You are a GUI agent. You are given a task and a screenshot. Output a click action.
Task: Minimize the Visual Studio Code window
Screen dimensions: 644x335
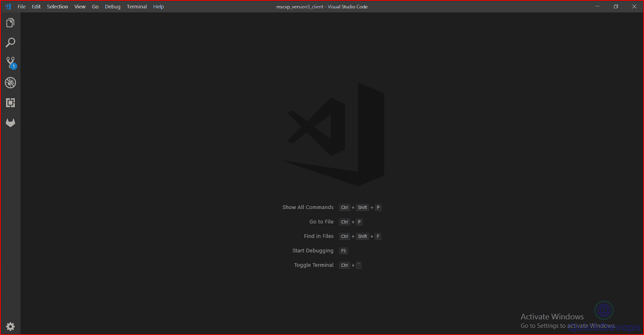(x=597, y=6)
